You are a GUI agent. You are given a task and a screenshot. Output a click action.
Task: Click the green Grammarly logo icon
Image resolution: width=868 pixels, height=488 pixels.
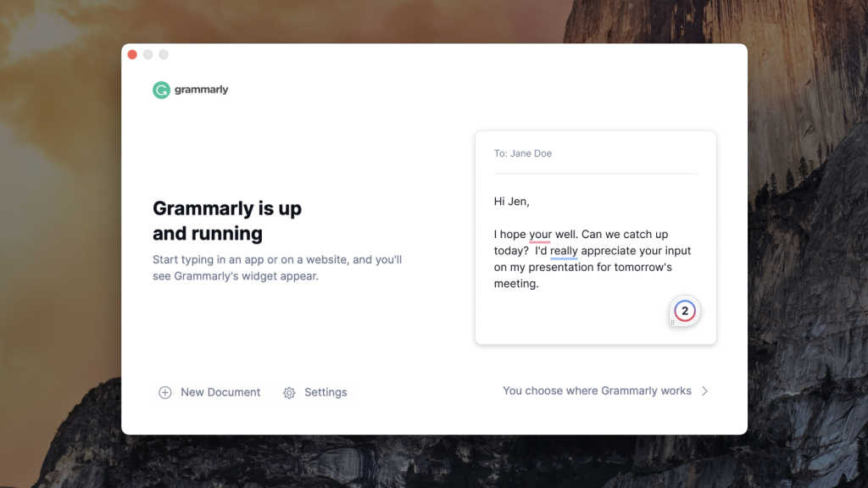tap(161, 90)
